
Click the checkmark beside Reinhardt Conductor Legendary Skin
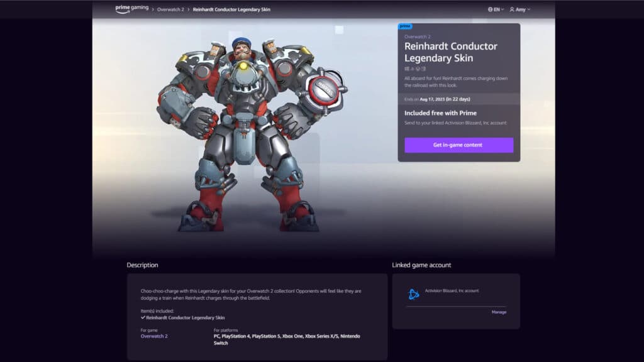pos(143,319)
